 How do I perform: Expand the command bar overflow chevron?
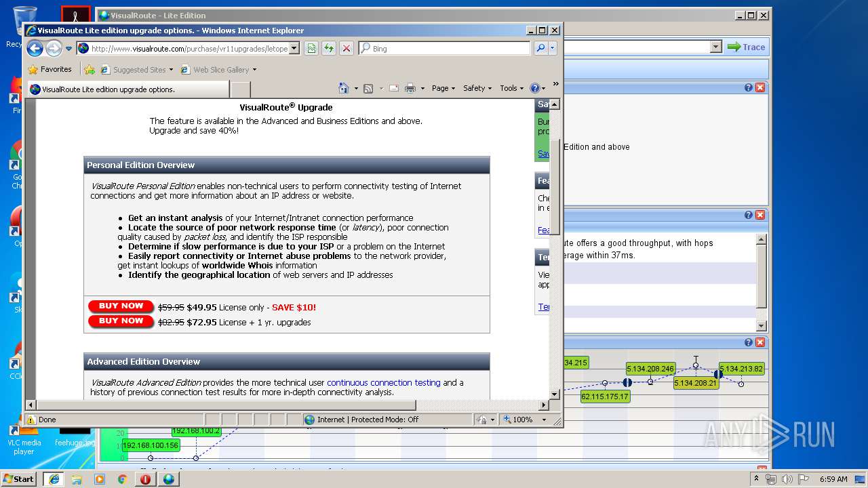coord(556,84)
